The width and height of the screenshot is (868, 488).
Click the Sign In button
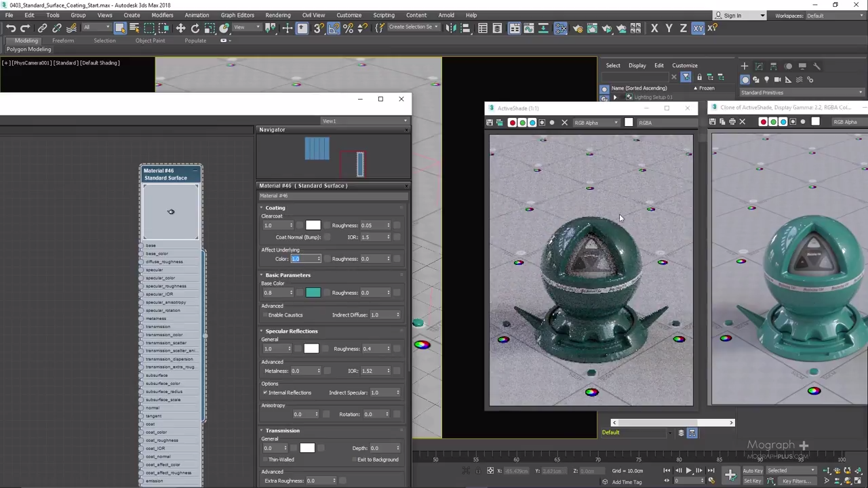(732, 15)
